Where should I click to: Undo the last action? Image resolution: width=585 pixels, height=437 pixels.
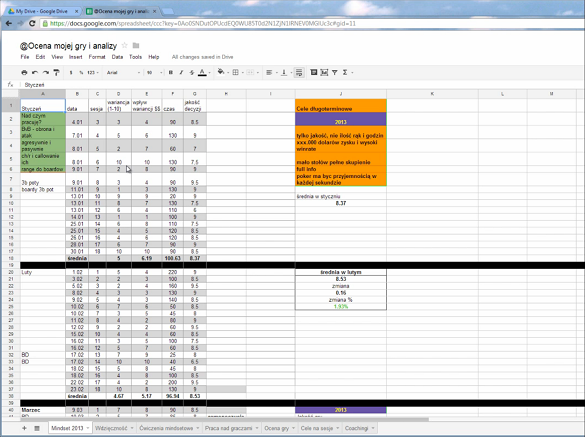click(x=35, y=72)
